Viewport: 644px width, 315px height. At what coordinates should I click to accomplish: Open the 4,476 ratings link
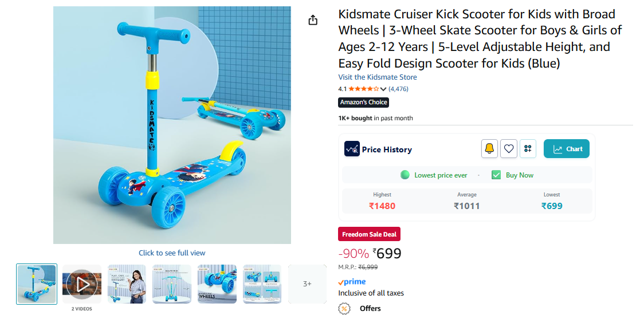point(398,89)
